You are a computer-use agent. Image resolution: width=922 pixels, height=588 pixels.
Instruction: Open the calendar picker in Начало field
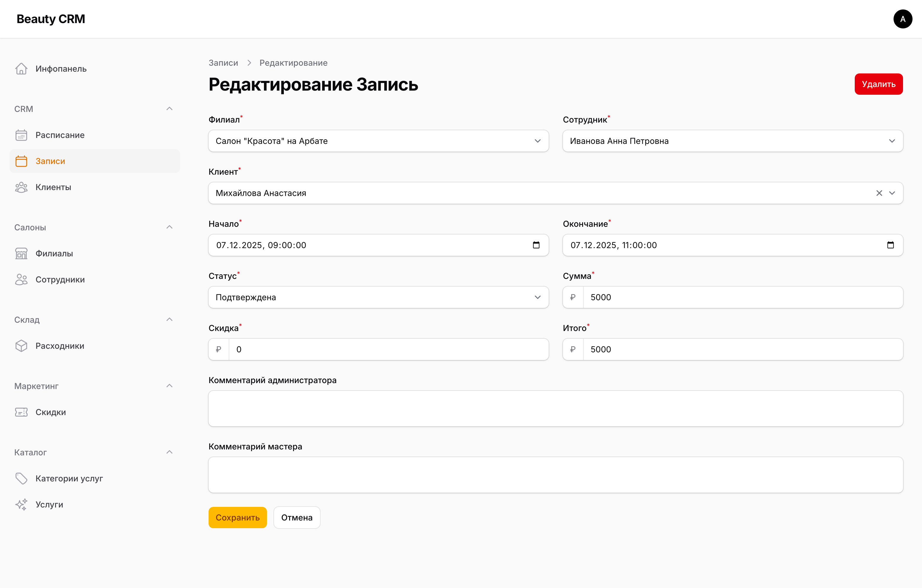click(x=536, y=245)
